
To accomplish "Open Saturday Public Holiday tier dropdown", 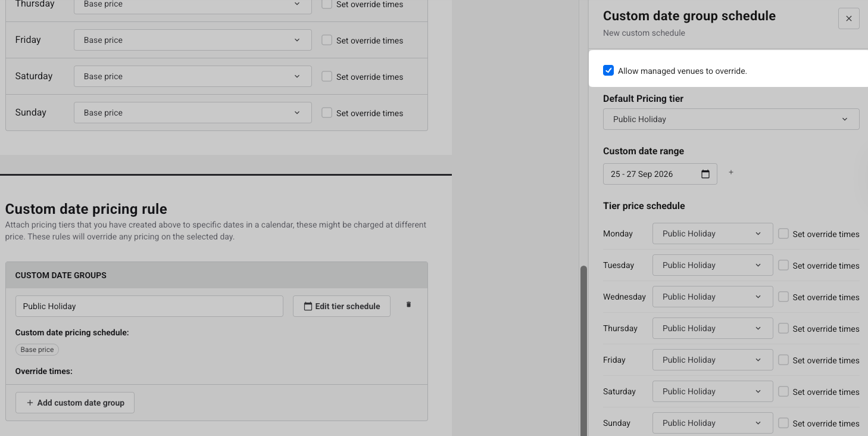I will click(713, 391).
